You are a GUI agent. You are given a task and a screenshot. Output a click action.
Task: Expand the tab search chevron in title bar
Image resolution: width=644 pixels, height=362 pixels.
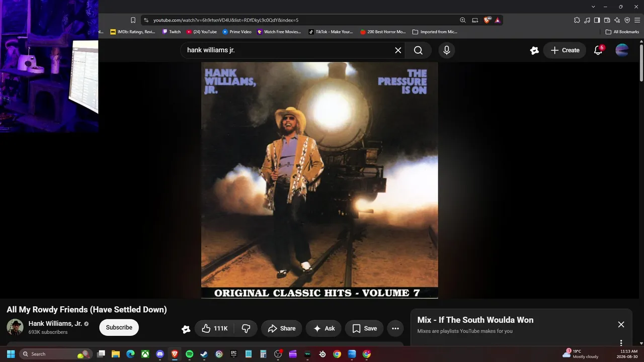[593, 7]
